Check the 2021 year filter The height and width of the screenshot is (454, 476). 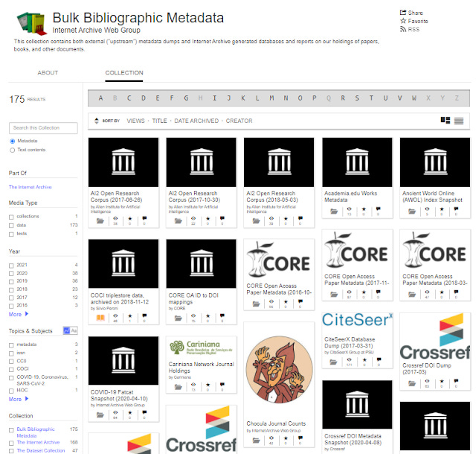click(x=12, y=265)
